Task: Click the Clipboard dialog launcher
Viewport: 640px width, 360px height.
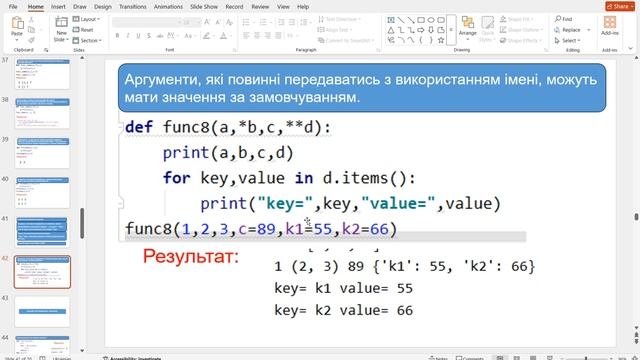Action: click(46, 50)
